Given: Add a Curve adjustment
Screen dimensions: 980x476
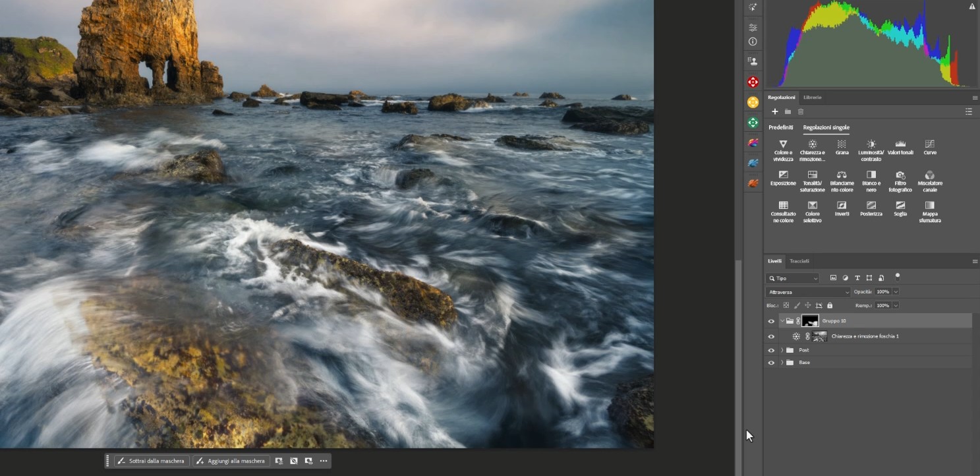Looking at the screenshot, I should point(929,146).
